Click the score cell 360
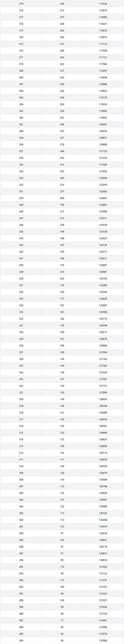 click(21, 131)
